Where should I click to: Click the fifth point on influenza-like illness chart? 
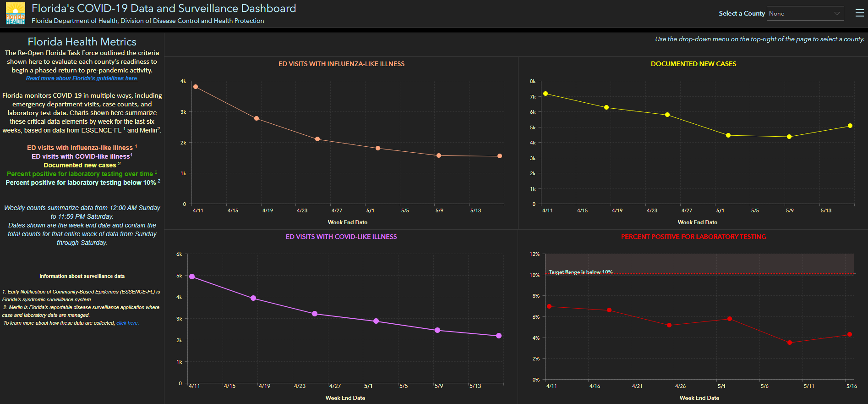439,155
